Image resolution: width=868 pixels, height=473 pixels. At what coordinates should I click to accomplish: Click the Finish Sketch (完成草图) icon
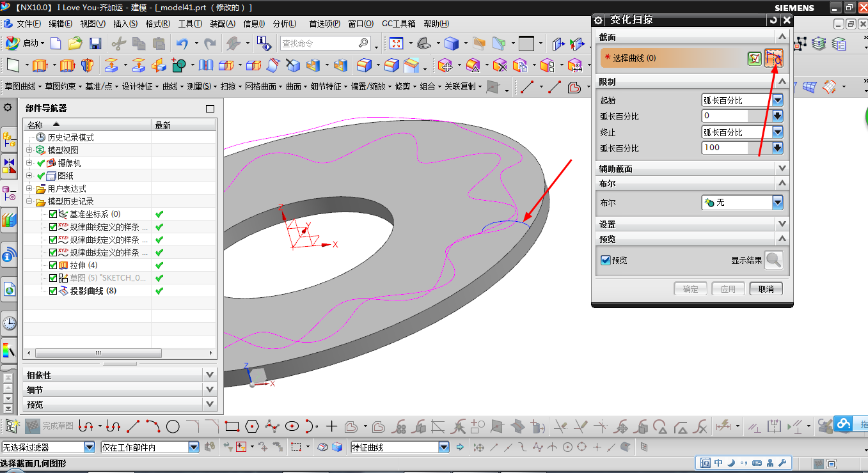[x=33, y=426]
